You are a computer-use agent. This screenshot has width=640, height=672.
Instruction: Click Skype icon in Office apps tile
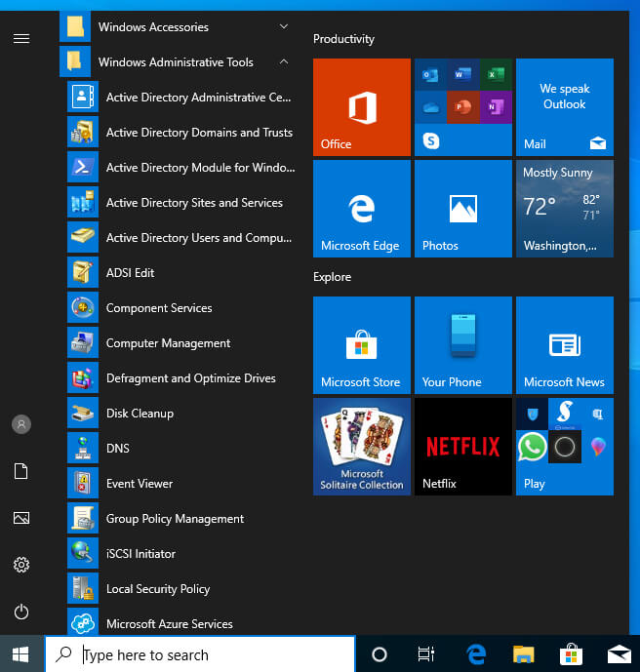tap(431, 140)
